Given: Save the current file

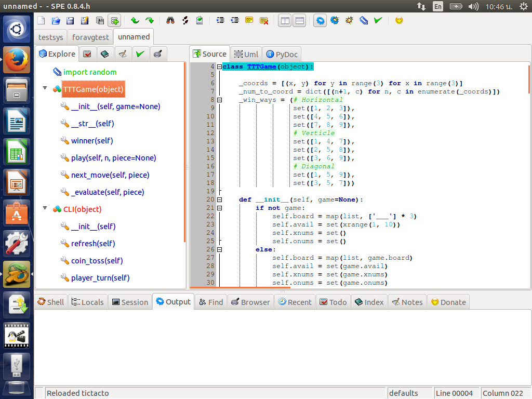Looking at the screenshot, I should tap(69, 20).
